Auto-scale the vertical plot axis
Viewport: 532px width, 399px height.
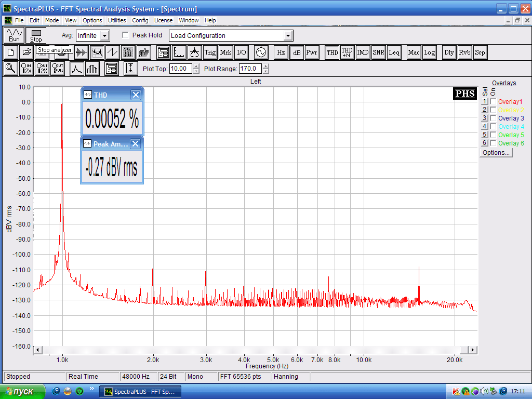coord(130,69)
